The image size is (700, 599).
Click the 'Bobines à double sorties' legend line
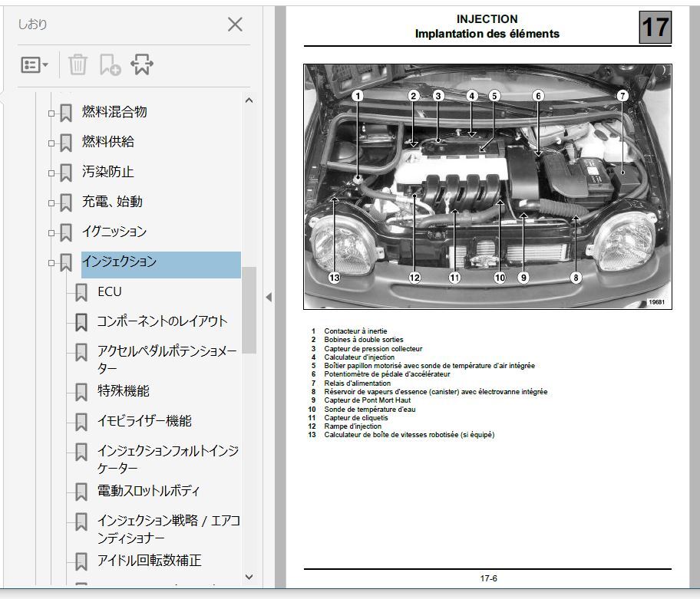point(363,340)
